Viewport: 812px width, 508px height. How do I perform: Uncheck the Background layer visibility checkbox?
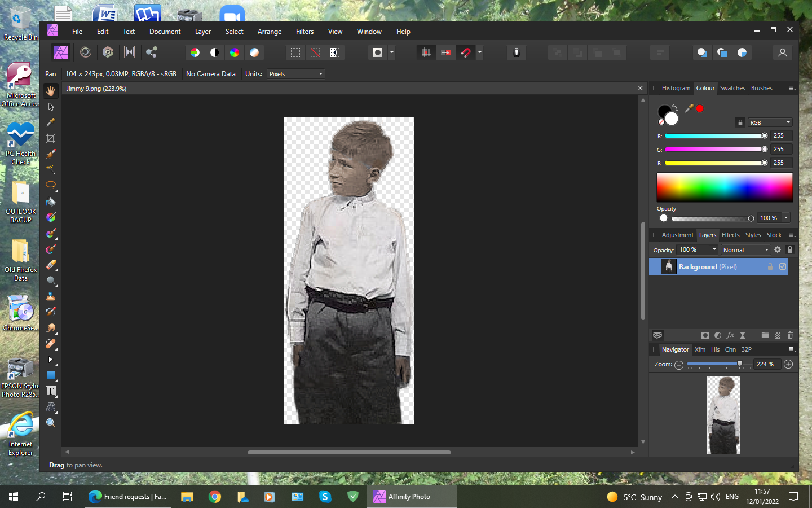(x=783, y=266)
